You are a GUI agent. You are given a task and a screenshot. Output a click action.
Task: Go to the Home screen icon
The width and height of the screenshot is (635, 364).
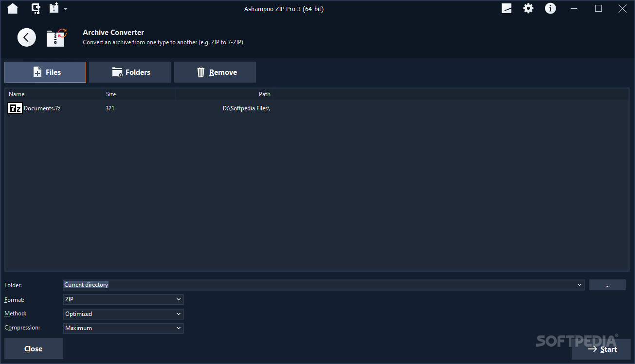(x=13, y=8)
